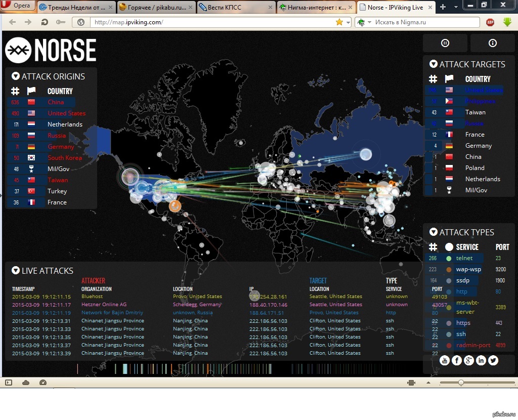
Task: Open the green downloads arrow icon
Action: 507,22
